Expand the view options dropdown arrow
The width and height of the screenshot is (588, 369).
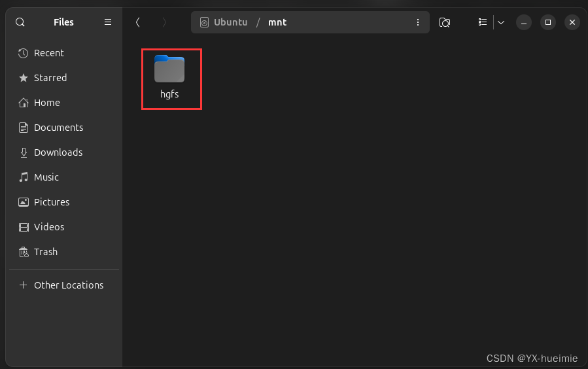(501, 22)
